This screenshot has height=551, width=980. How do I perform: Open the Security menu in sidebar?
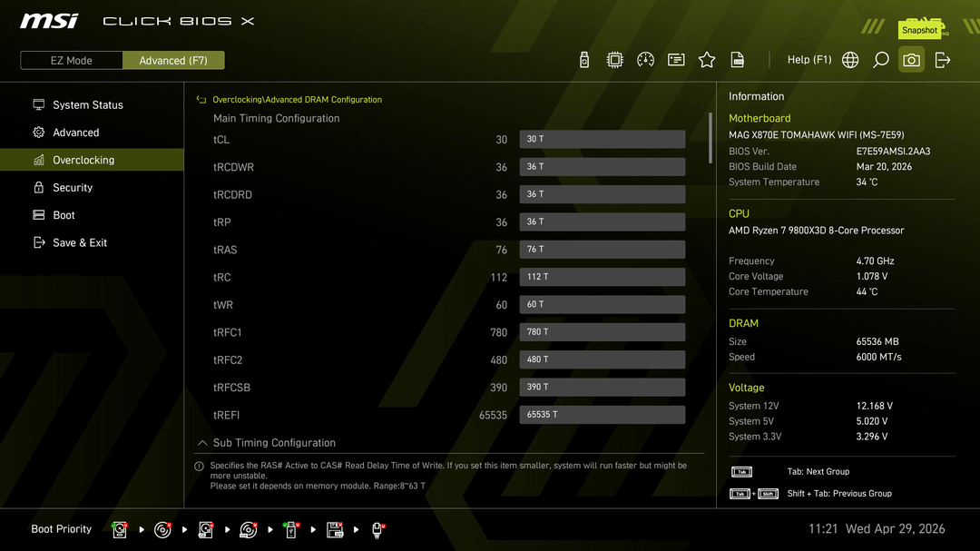(x=73, y=188)
